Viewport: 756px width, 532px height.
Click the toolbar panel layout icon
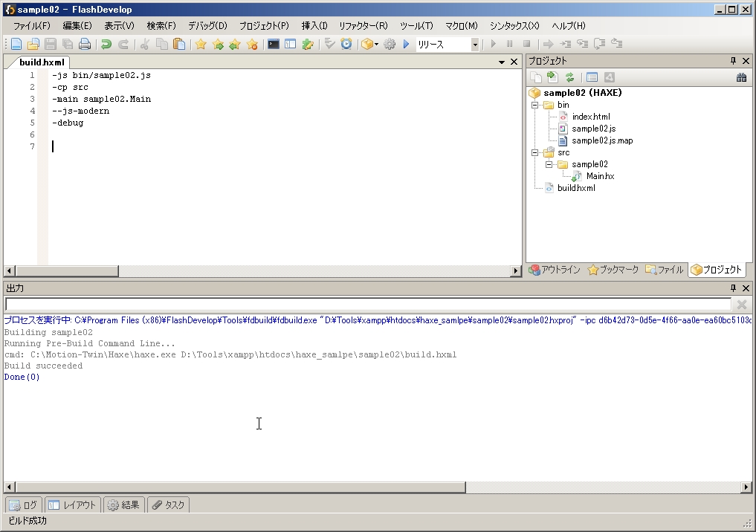(290, 45)
